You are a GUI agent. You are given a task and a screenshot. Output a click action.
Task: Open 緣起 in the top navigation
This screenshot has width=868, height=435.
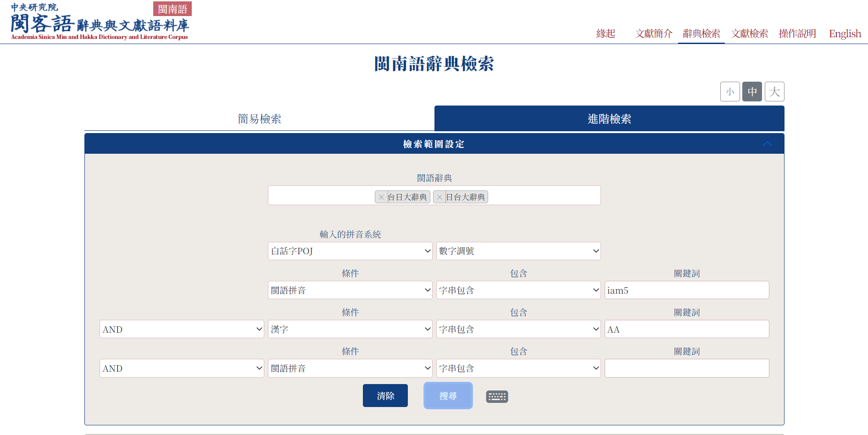pos(606,33)
